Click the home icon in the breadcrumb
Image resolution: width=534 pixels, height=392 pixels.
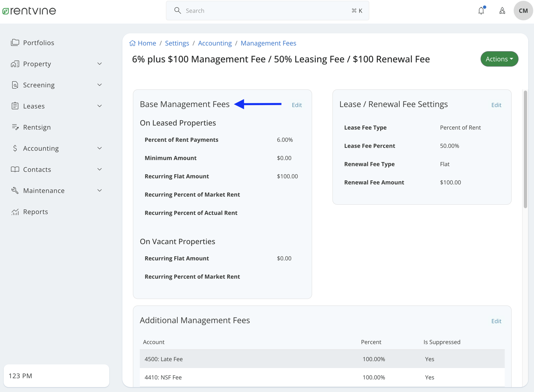point(132,43)
